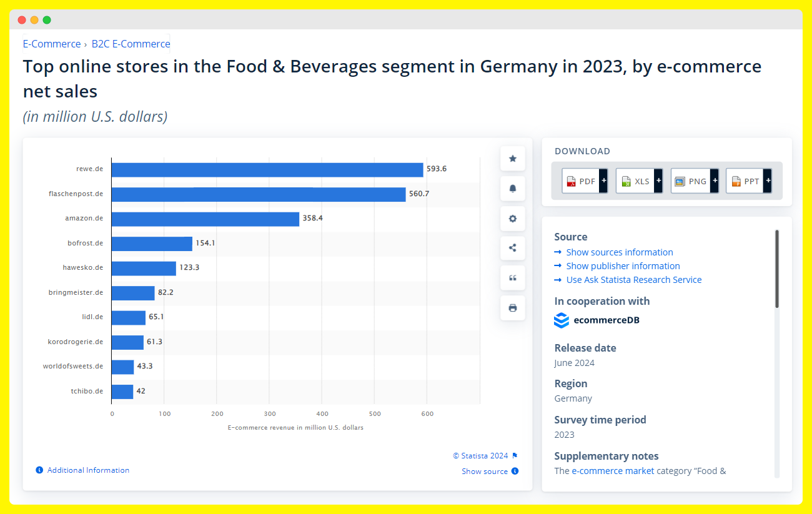
Task: Click the Survey time period heading
Action: [x=600, y=420]
